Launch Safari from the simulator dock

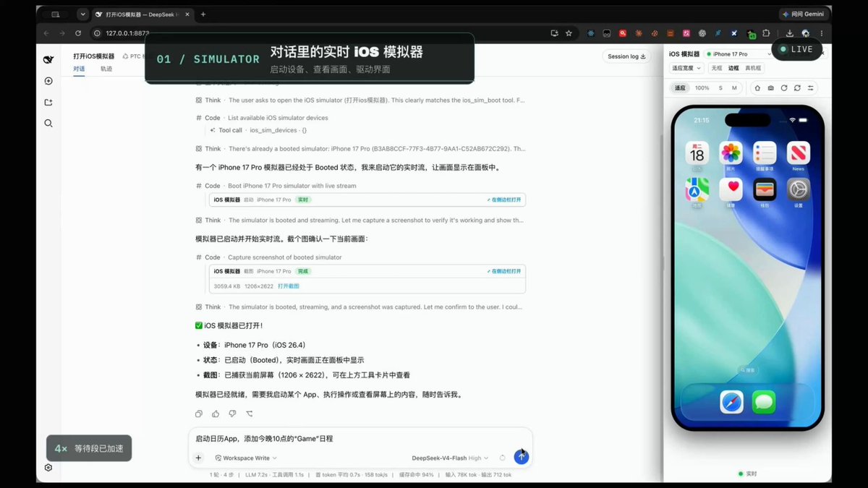(731, 402)
